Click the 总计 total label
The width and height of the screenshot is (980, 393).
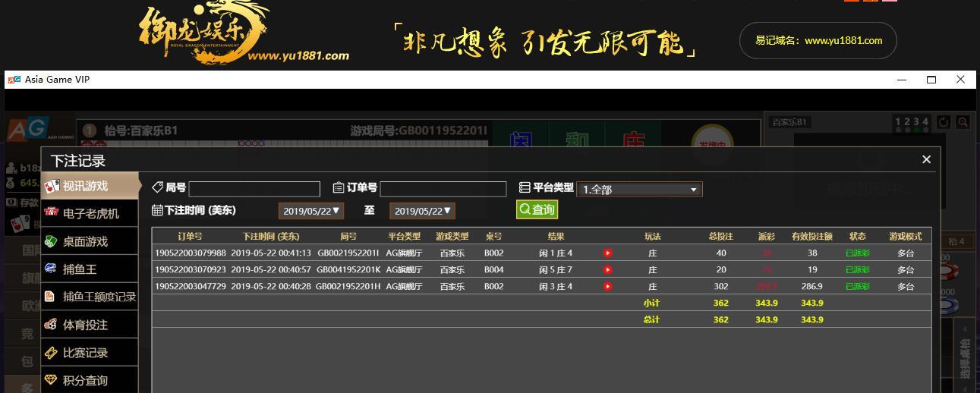click(651, 319)
